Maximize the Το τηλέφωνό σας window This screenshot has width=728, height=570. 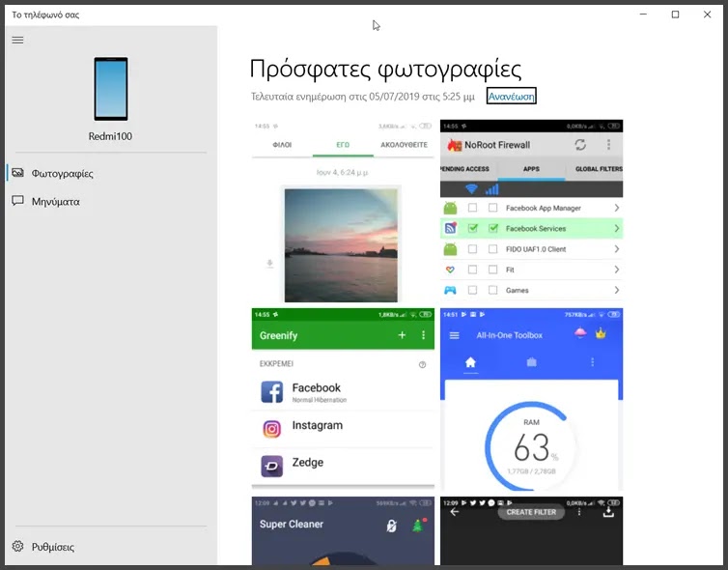675,14
